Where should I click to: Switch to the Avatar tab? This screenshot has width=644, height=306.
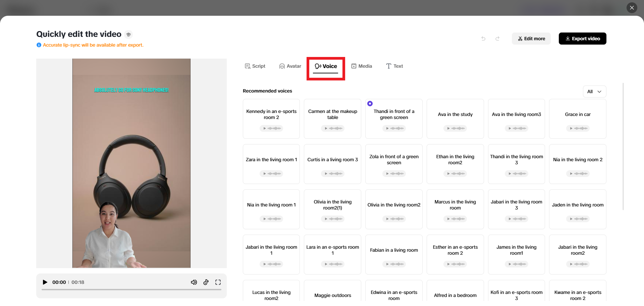(x=290, y=66)
